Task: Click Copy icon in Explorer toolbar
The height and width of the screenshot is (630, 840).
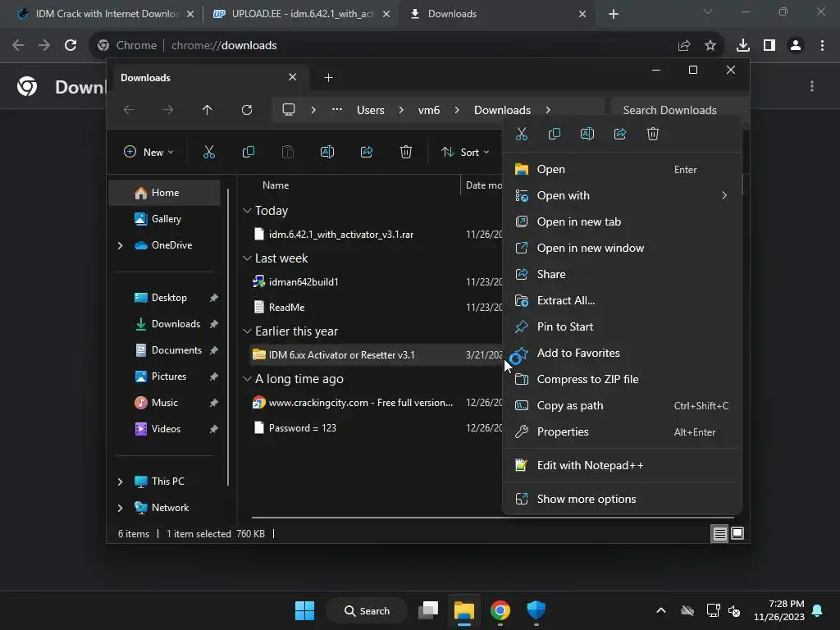Action: [x=248, y=152]
